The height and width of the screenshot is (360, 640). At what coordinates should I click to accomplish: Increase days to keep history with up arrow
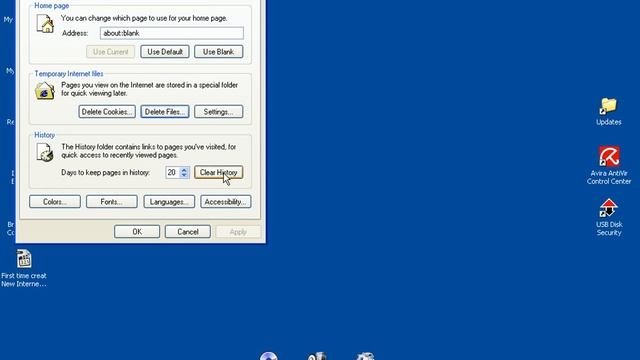coord(184,169)
